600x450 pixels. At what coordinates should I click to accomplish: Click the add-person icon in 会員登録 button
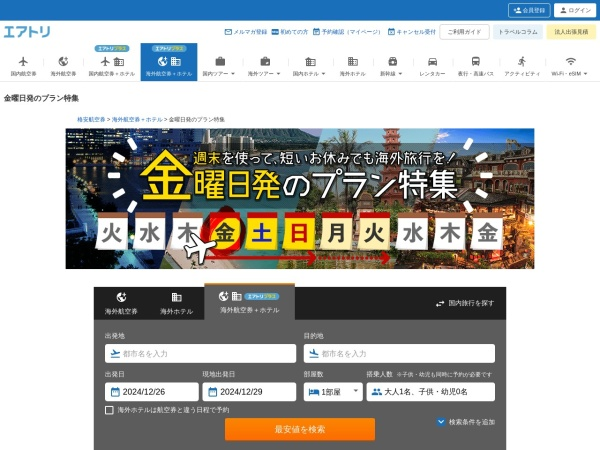click(x=517, y=10)
